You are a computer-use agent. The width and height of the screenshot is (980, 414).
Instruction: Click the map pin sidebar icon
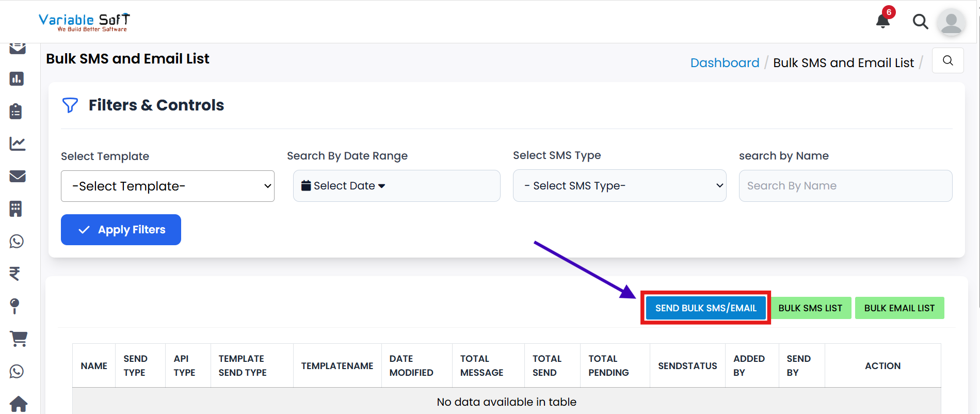click(x=15, y=306)
